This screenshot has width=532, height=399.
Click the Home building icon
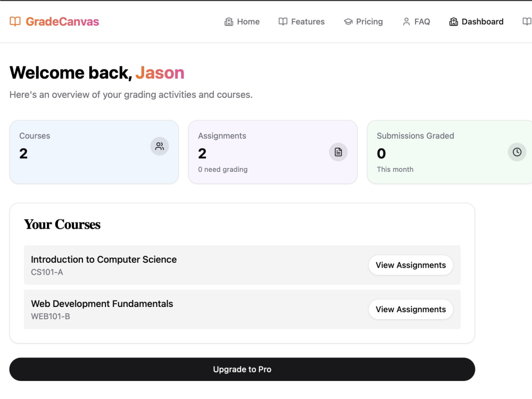coord(229,22)
